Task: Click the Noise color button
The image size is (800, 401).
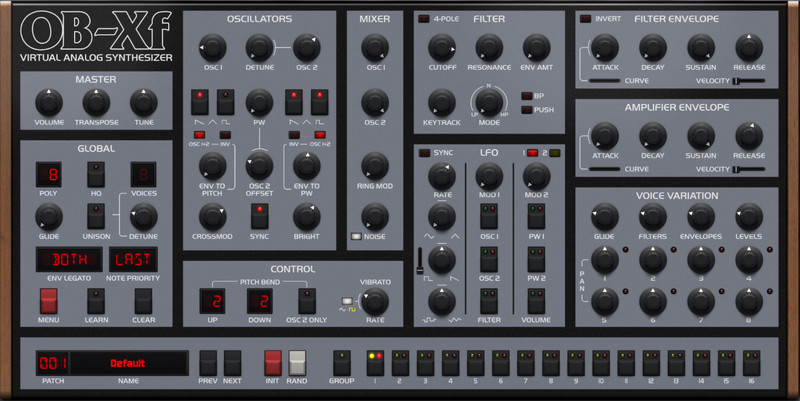Action: coord(356,236)
